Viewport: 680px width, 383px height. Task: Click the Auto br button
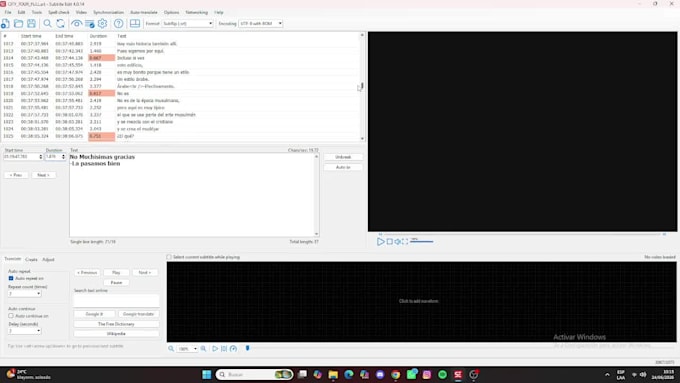[343, 167]
